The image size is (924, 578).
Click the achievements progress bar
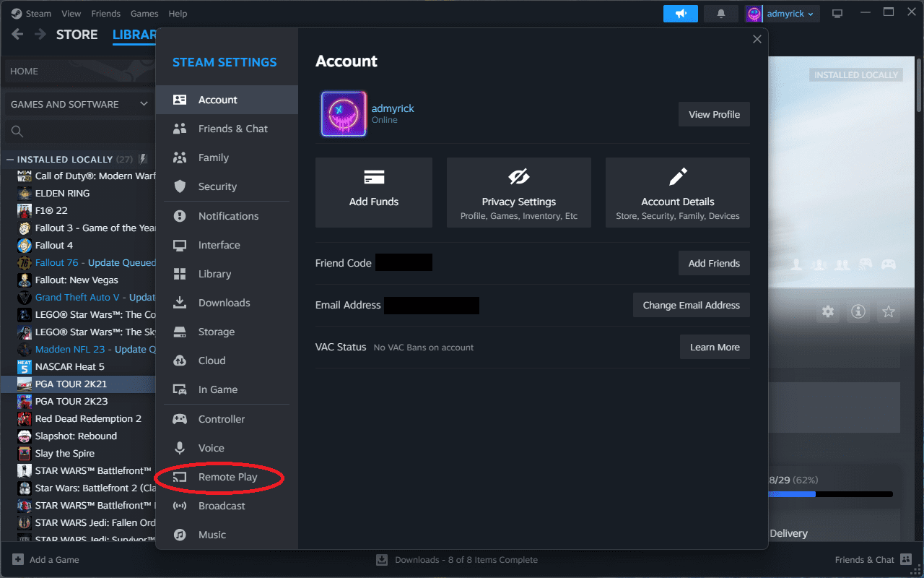[831, 494]
